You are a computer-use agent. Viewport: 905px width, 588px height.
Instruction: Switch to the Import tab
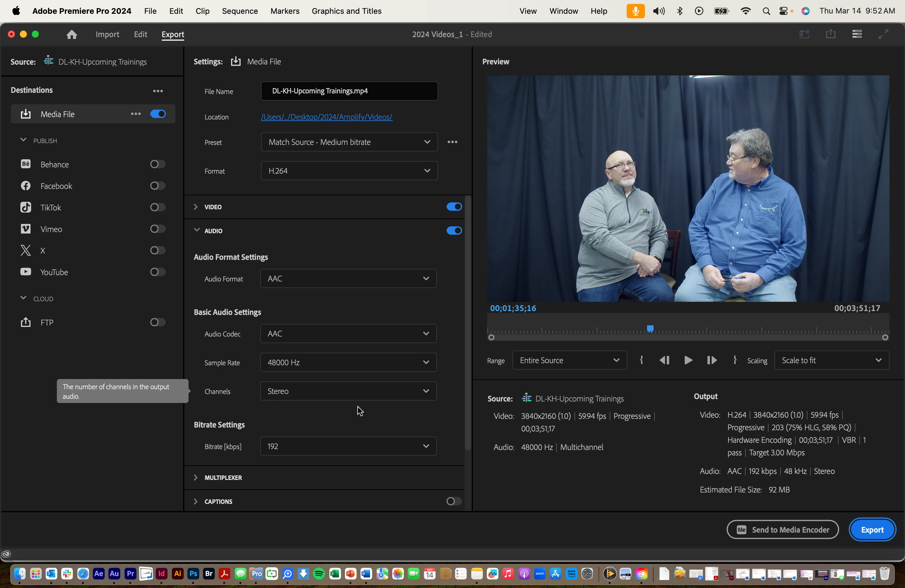(x=107, y=35)
